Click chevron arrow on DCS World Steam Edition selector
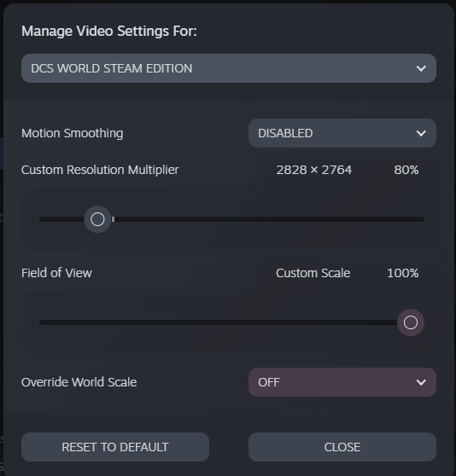The image size is (456, 476). 421,68
